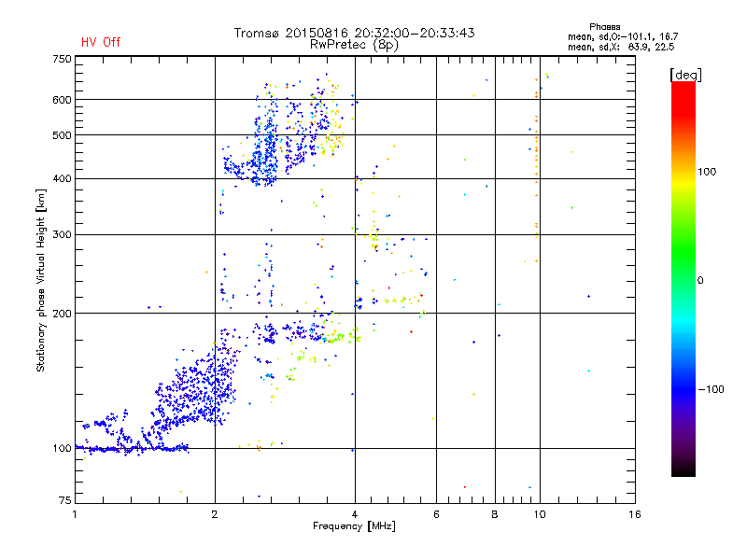The image size is (747, 560).
Task: Click the y-axis tick label '400'
Action: [x=62, y=179]
